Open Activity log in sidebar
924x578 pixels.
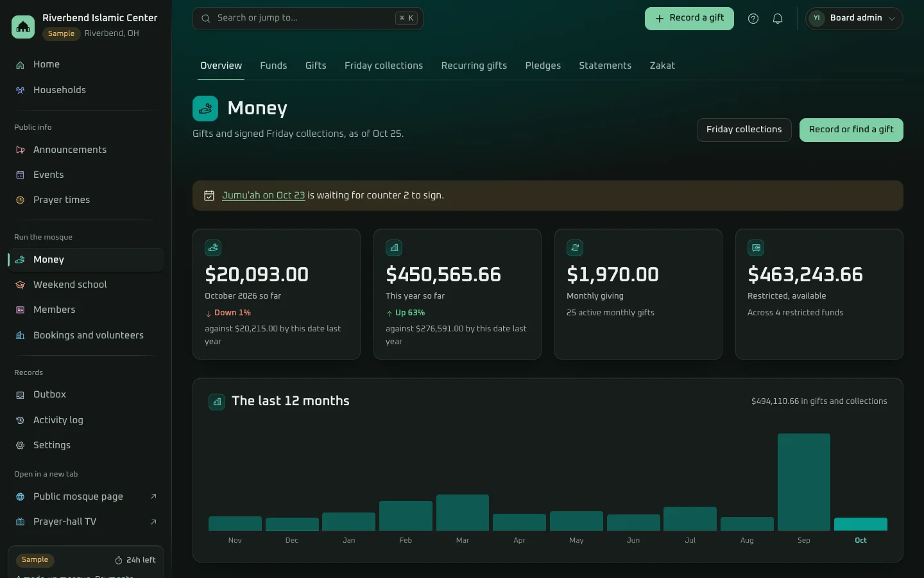coord(86,420)
